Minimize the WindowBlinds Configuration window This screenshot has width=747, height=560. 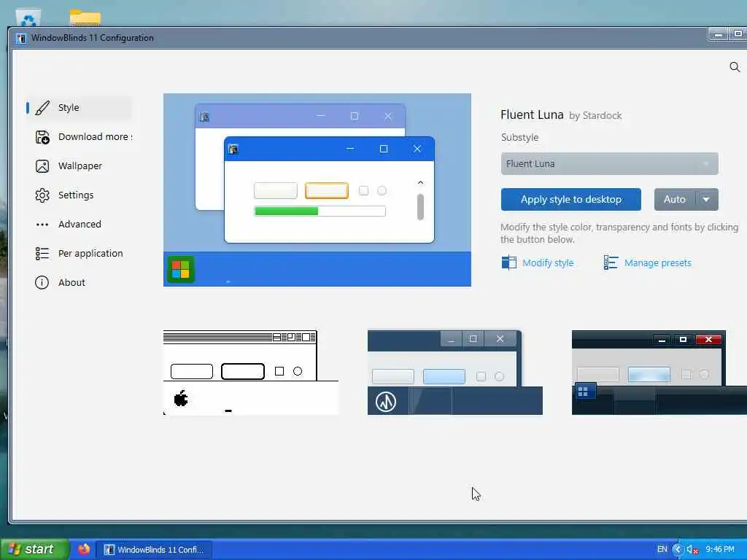[x=719, y=34]
